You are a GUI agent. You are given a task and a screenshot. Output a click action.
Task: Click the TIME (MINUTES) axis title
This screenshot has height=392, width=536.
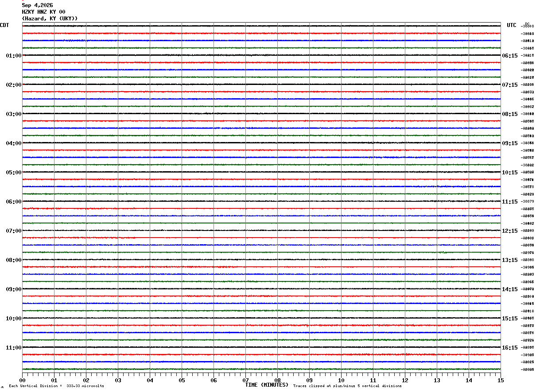click(267, 385)
